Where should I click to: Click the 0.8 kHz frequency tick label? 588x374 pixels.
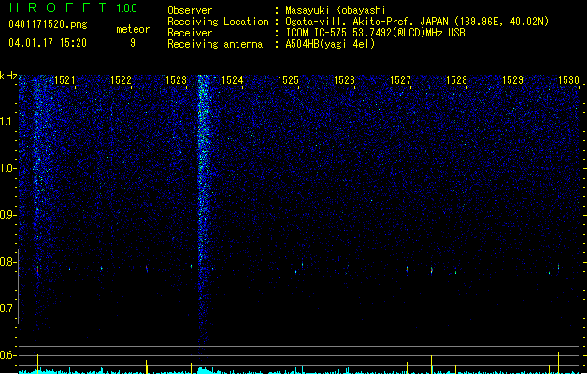pos(7,262)
